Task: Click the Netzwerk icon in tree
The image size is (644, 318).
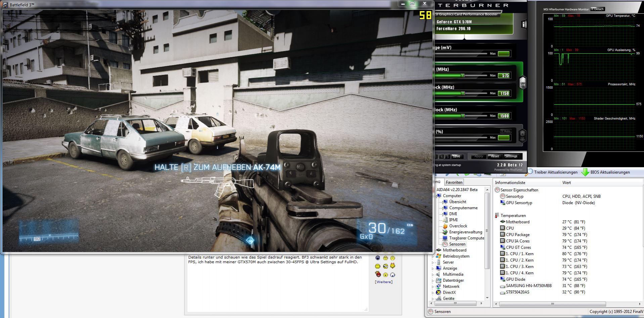Action: (x=439, y=286)
